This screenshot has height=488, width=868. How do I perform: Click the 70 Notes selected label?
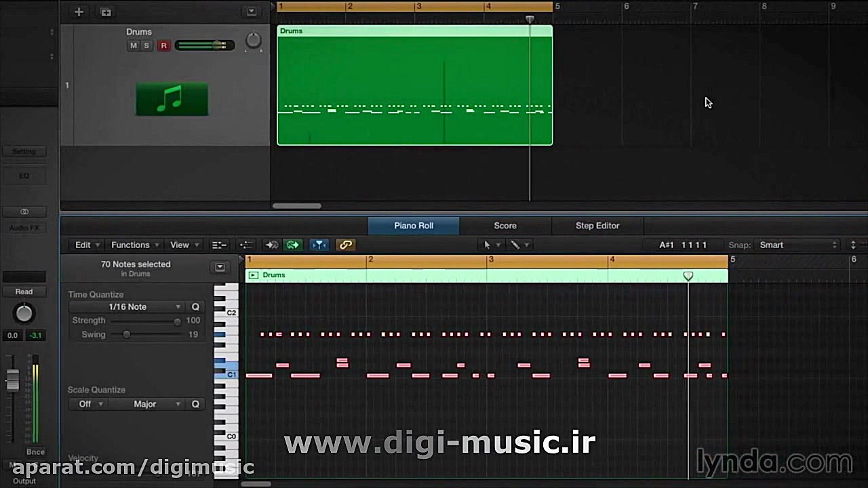pyautogui.click(x=136, y=264)
